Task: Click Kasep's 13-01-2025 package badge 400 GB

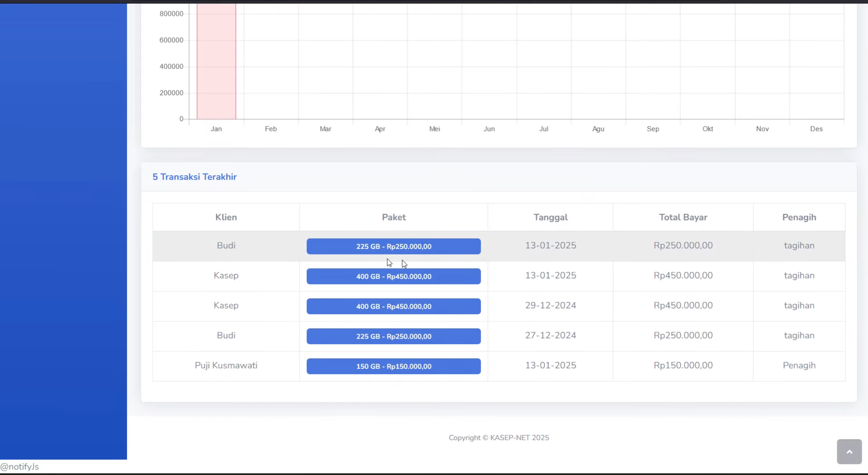Action: click(x=393, y=276)
